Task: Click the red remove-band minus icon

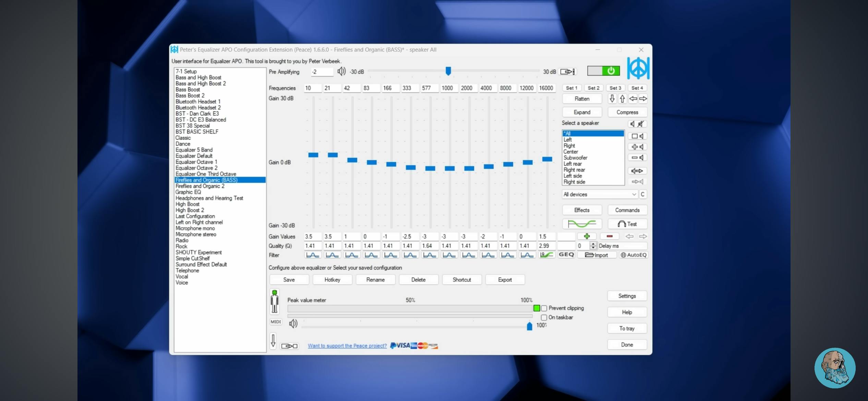Action: click(609, 236)
